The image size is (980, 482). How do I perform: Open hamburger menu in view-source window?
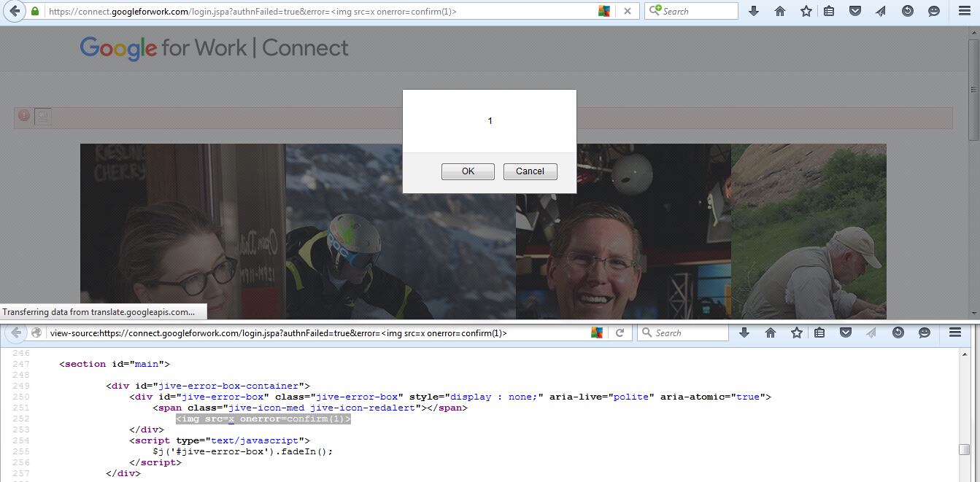click(955, 333)
